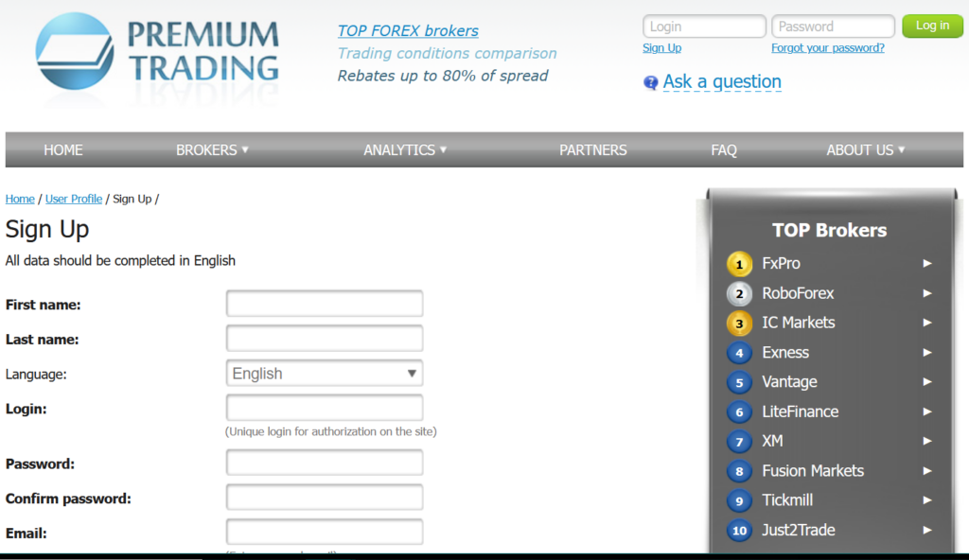
Task: Select the Tickmill broker name
Action: point(787,500)
